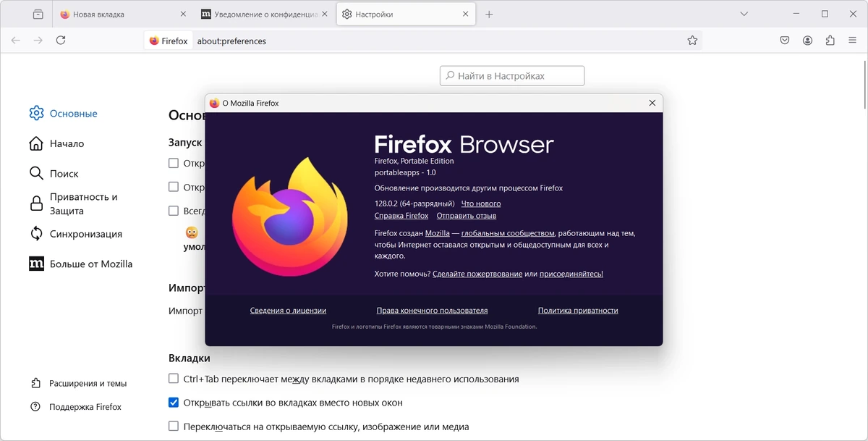Switch to the Уведомление о конфиденциальности tab
Screen dimensions: 868x441
pyautogui.click(x=265, y=14)
